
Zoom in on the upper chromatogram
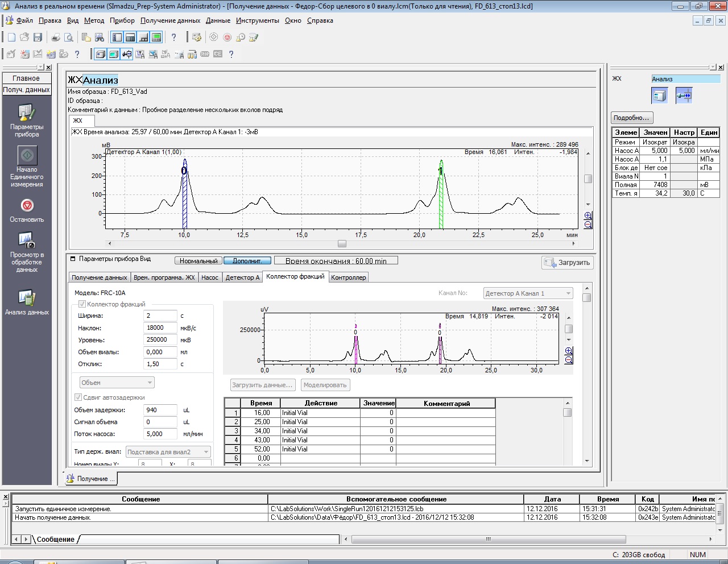click(588, 215)
